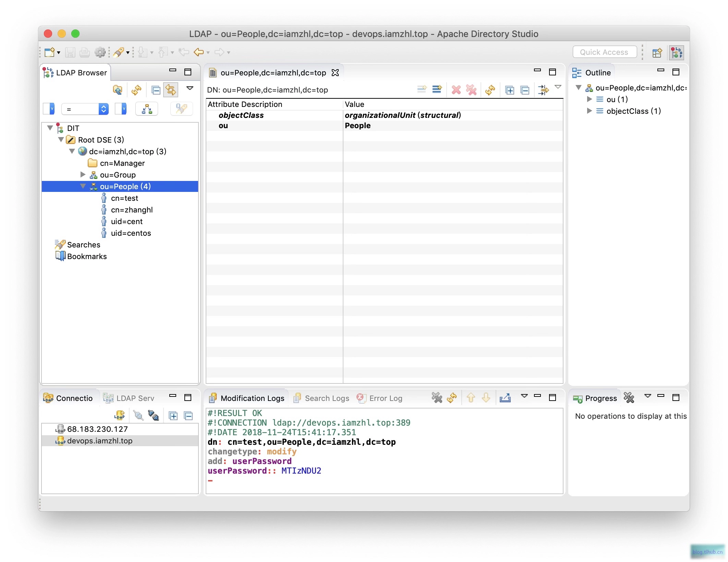The height and width of the screenshot is (562, 728).
Task: Click run quick search button in LDAP Browser
Action: point(181,109)
